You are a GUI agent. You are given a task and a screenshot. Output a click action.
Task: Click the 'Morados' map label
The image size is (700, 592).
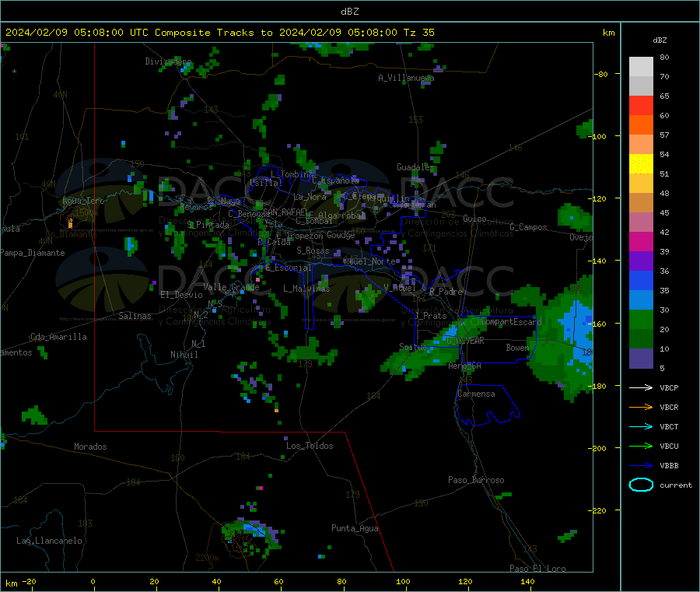(x=90, y=447)
